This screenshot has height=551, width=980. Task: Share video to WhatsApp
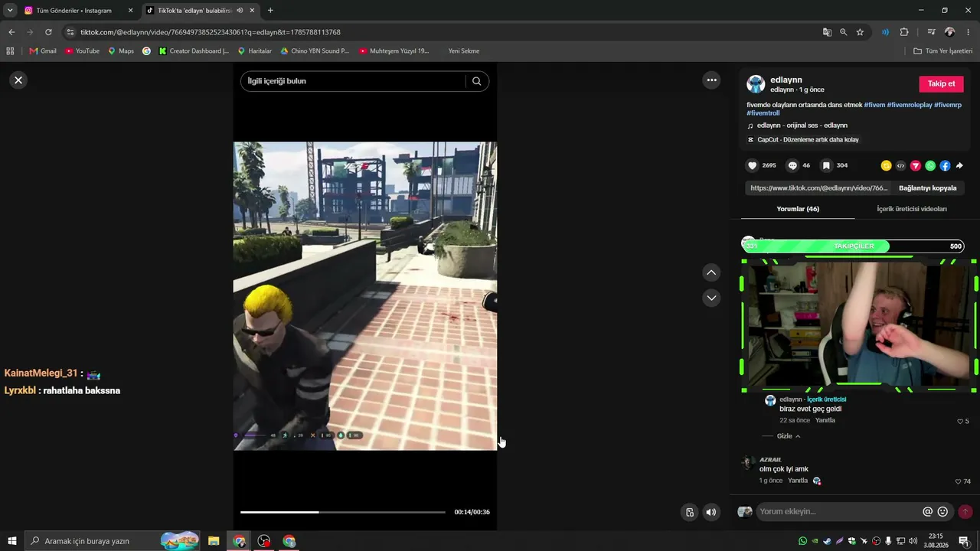(930, 165)
